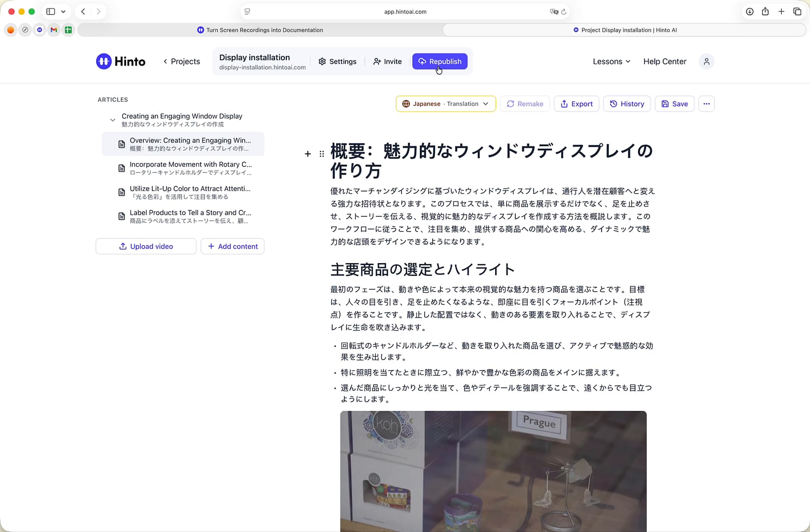The width and height of the screenshot is (810, 532).
Task: Click the page translate icon in address bar
Action: [554, 12]
